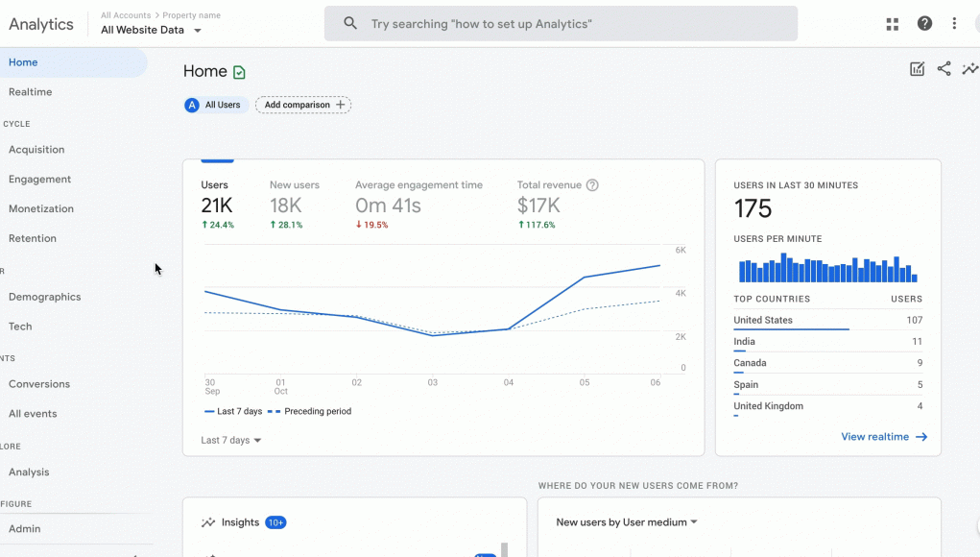Click the Insights panel sparkle icon
This screenshot has width=980, height=557.
click(x=208, y=522)
